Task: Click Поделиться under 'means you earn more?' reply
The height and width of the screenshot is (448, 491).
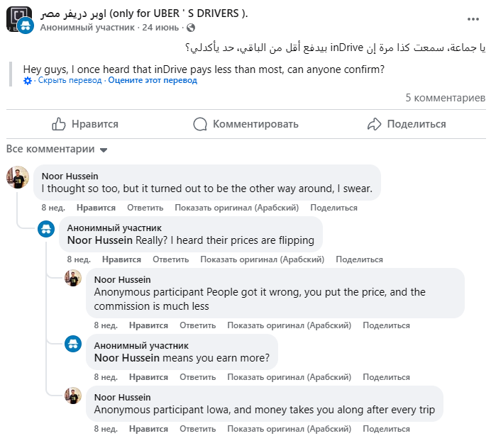Action: click(387, 377)
